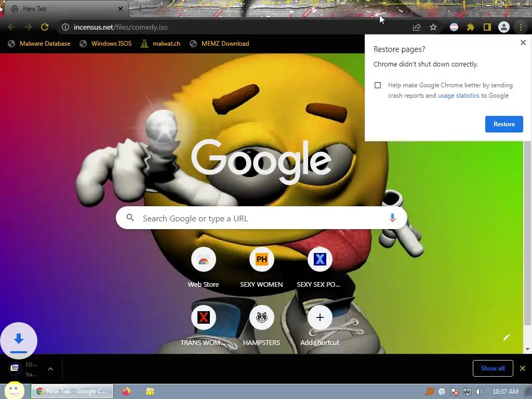Click the browser back arrow

[x=11, y=27]
